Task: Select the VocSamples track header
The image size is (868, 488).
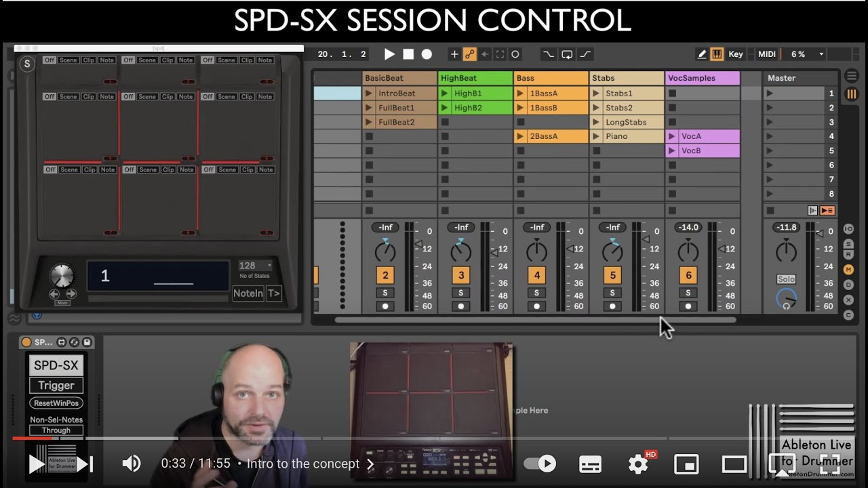Action: tap(703, 78)
